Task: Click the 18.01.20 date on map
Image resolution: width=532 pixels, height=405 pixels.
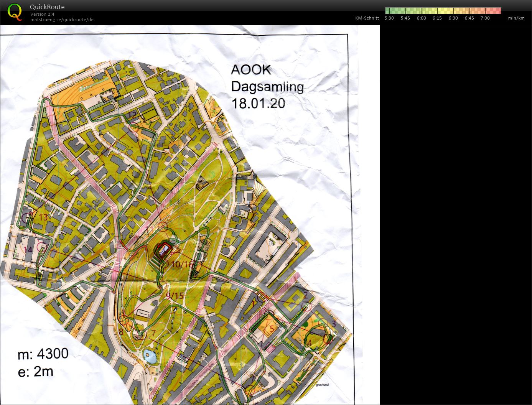Action: pyautogui.click(x=258, y=104)
